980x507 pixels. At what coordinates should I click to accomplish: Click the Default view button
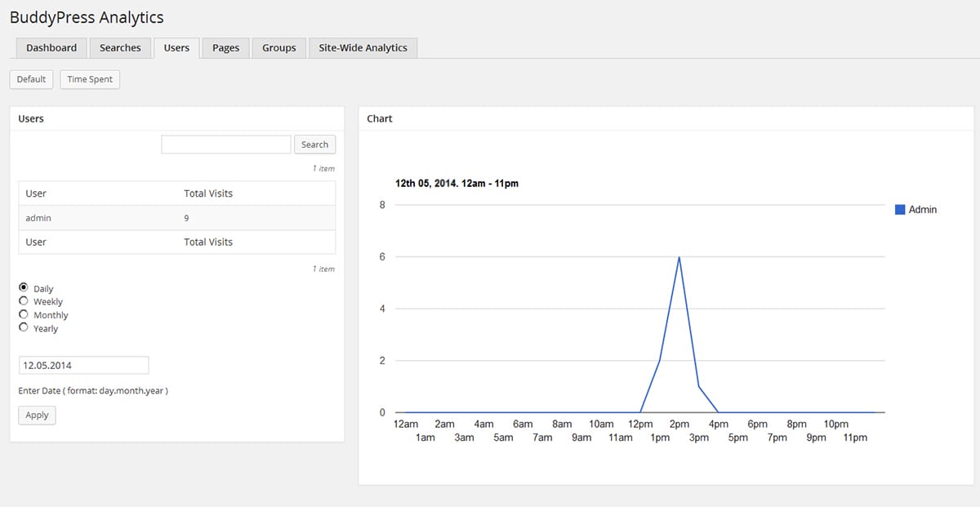(x=31, y=79)
